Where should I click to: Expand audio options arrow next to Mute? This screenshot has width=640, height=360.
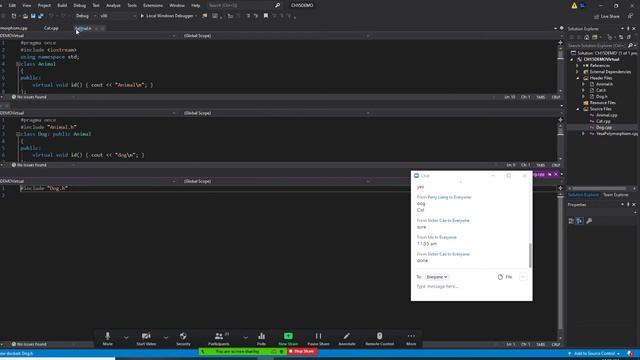[126, 338]
